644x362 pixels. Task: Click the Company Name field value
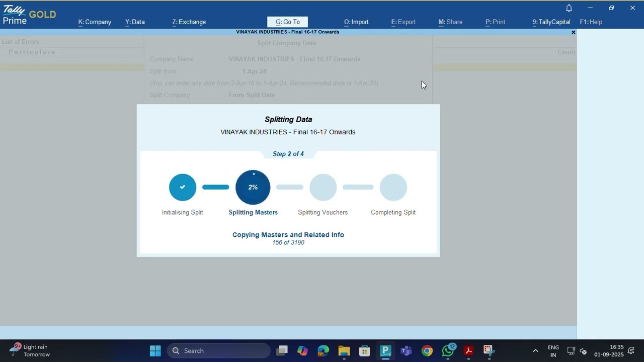tap(294, 59)
